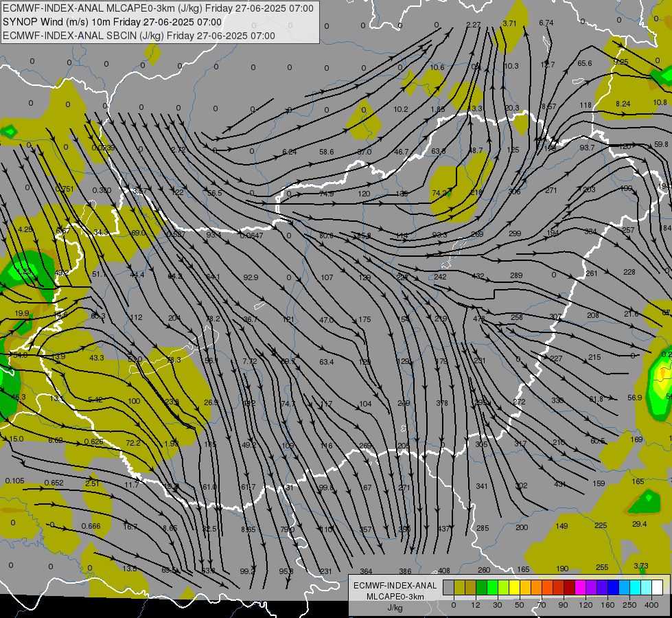Click the map value 59.8
The image size is (672, 618).
661,144
